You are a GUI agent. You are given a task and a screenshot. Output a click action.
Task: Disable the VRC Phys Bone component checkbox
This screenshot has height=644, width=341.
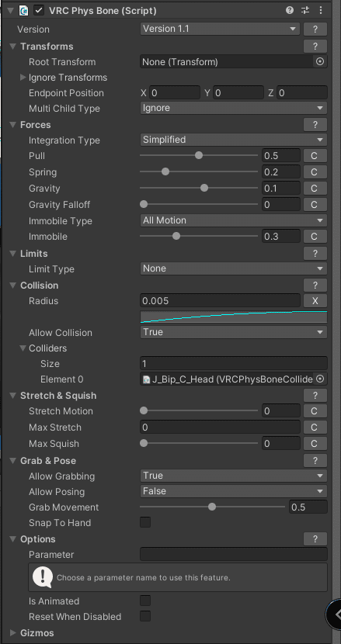coord(39,11)
